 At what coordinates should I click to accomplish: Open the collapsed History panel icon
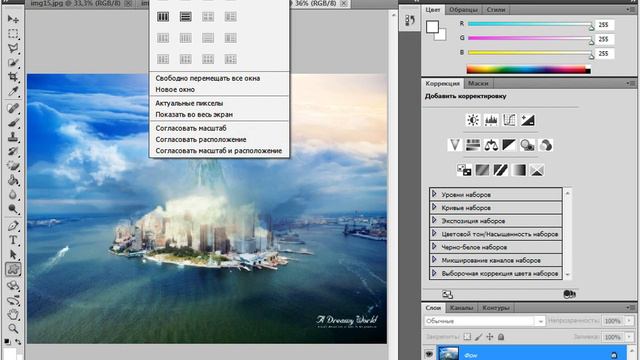[x=410, y=21]
